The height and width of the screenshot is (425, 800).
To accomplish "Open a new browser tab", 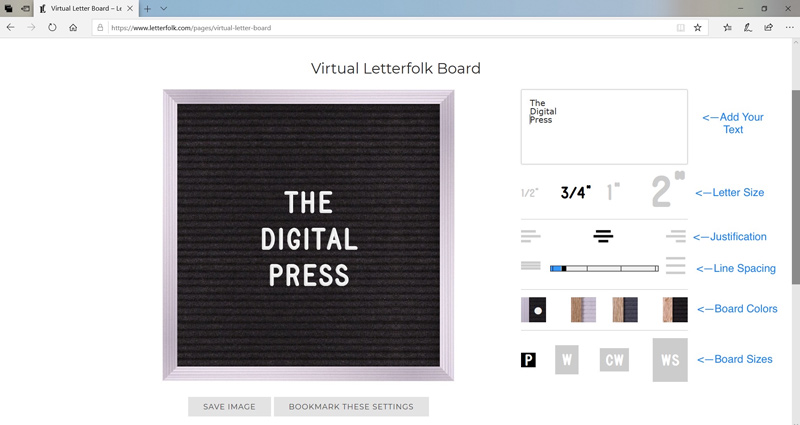I will tap(147, 8).
